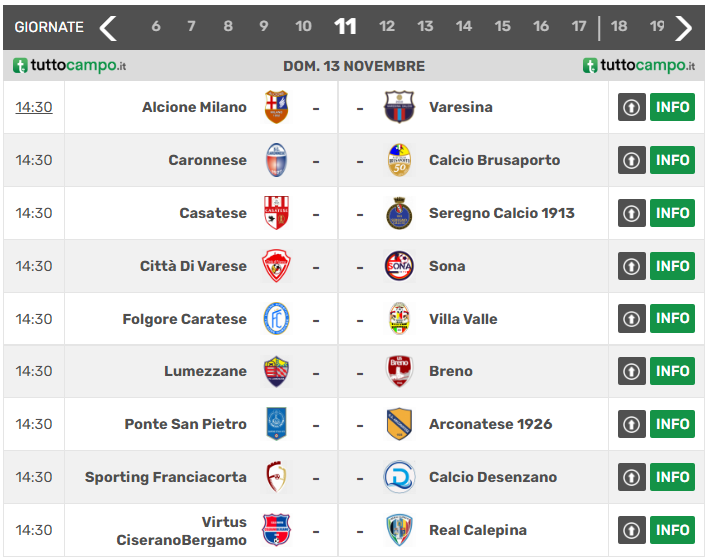Click the left tuttocampo.it logo
Image resolution: width=706 pixels, height=560 pixels.
coord(70,66)
